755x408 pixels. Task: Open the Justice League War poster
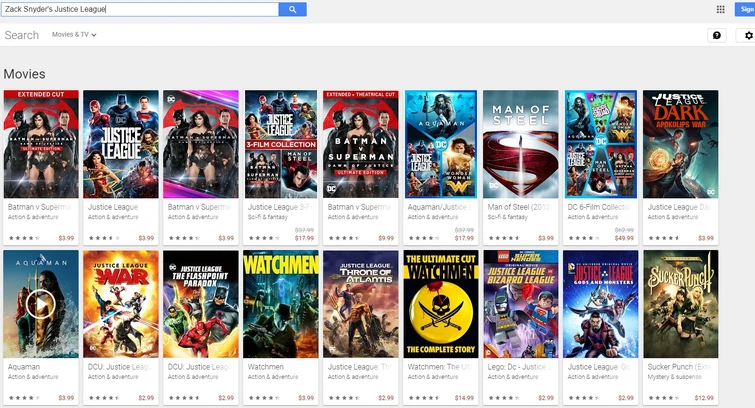120,304
